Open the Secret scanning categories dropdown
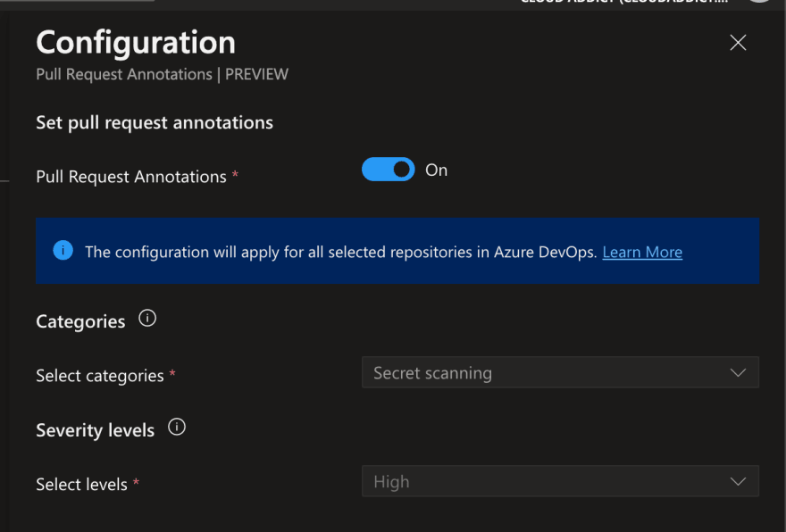Viewport: 786px width, 532px height. coord(560,372)
